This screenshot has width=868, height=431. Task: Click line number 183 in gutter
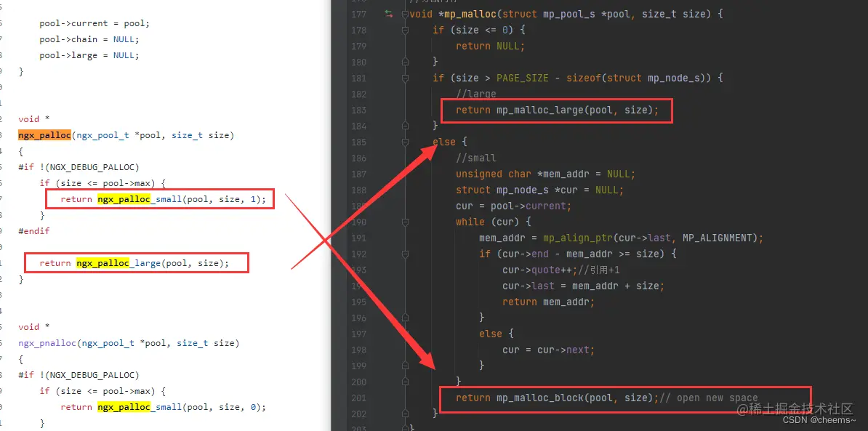coord(359,110)
